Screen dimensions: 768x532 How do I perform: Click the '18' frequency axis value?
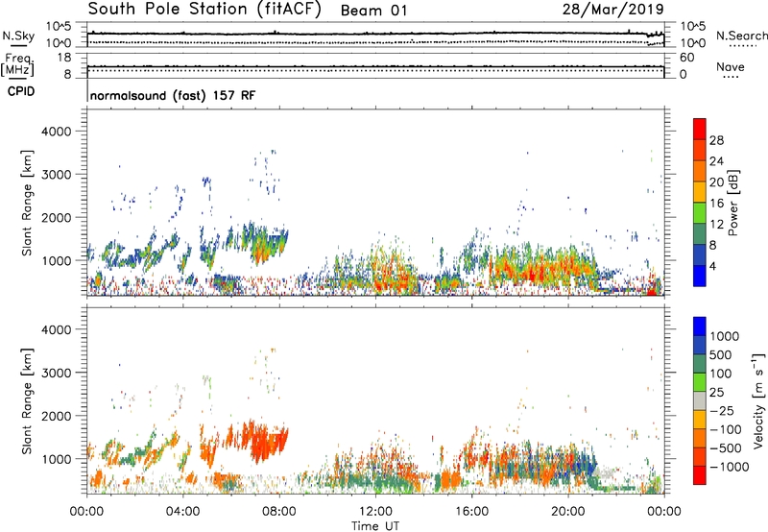pyautogui.click(x=64, y=58)
